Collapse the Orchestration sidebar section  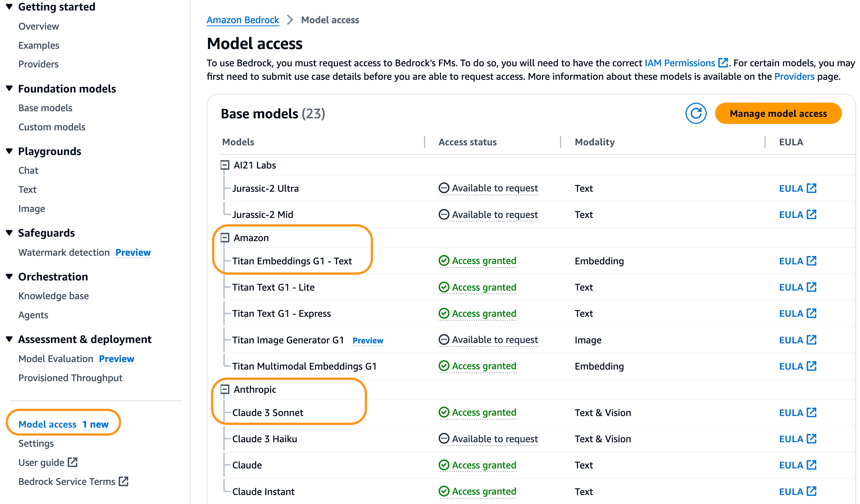click(10, 277)
